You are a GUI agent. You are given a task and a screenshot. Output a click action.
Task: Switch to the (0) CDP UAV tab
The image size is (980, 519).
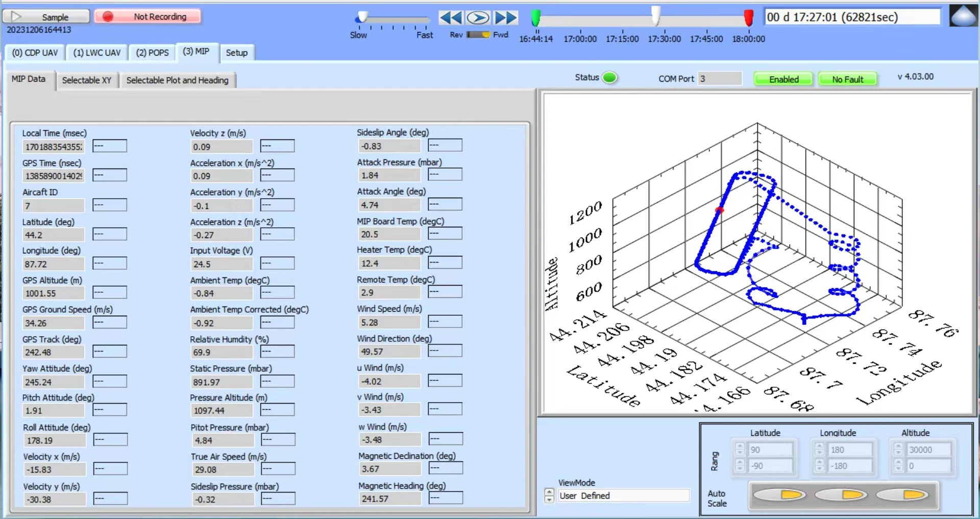[35, 53]
